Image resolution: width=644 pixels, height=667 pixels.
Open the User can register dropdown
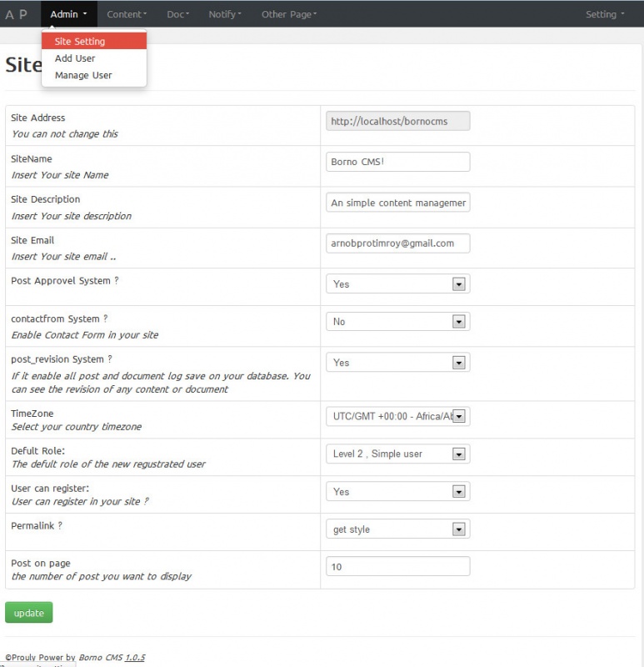pyautogui.click(x=397, y=492)
